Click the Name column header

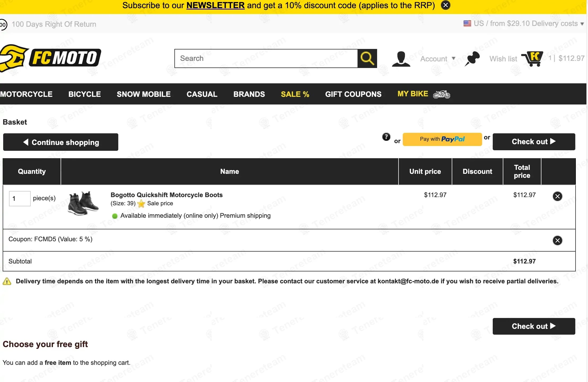[x=230, y=171]
